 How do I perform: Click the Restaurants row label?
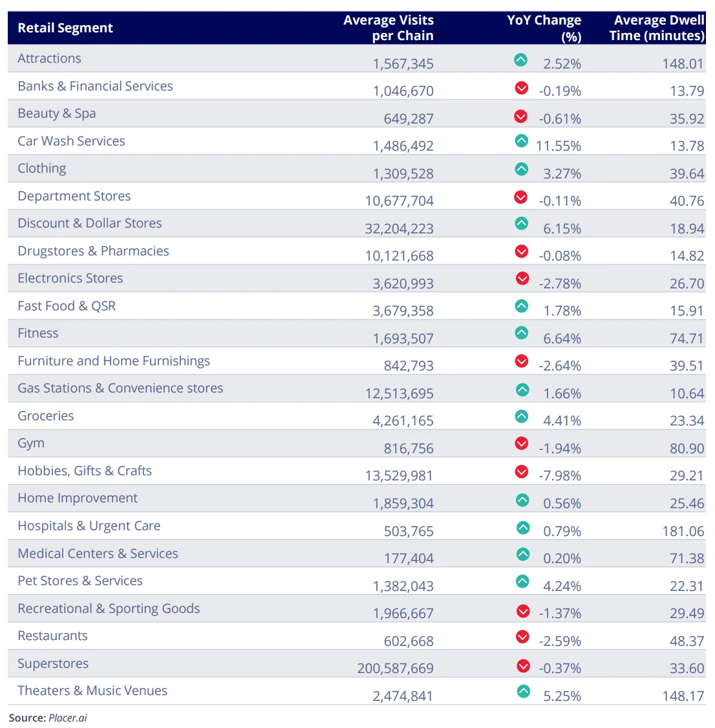52,636
